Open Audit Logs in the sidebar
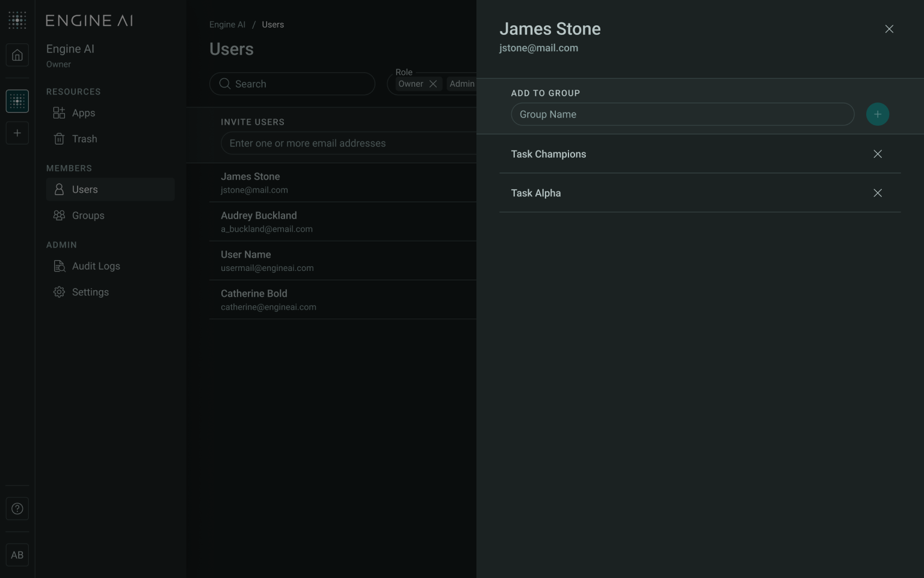924x578 pixels. tap(110, 266)
